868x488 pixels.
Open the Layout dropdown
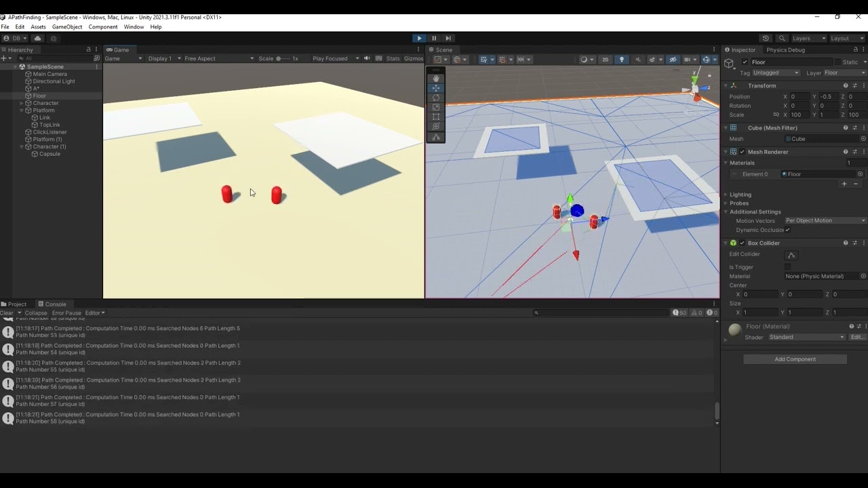click(x=848, y=39)
